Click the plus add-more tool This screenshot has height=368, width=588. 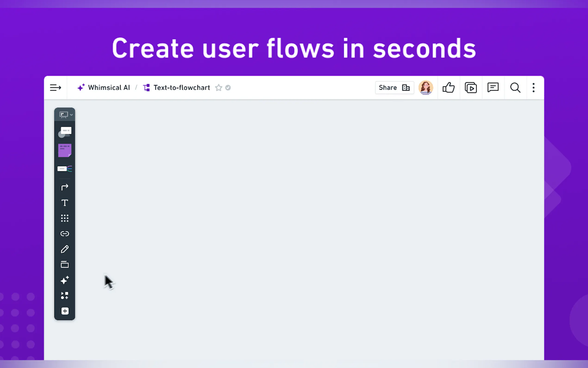tap(65, 311)
